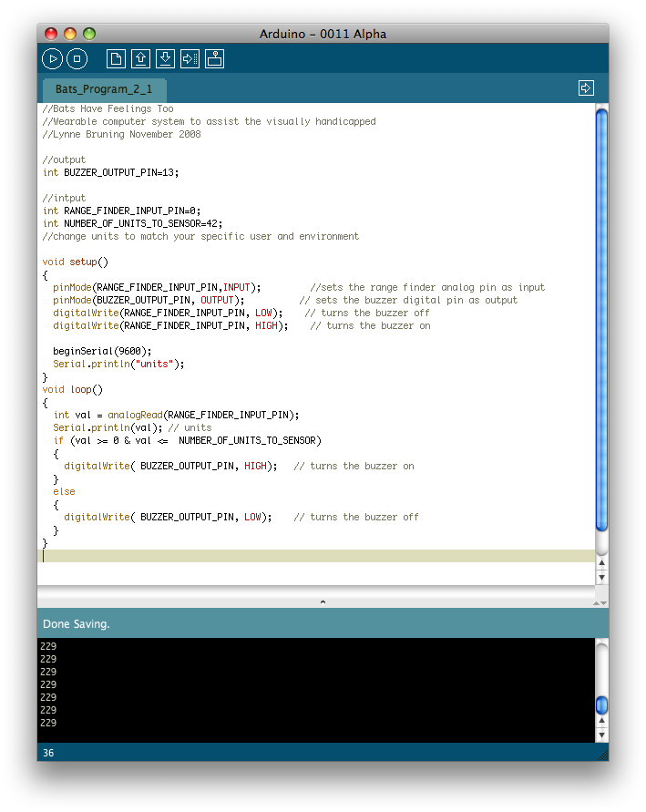The height and width of the screenshot is (812, 646).
Task: Click the 'void loop()' line
Action: [x=73, y=389]
